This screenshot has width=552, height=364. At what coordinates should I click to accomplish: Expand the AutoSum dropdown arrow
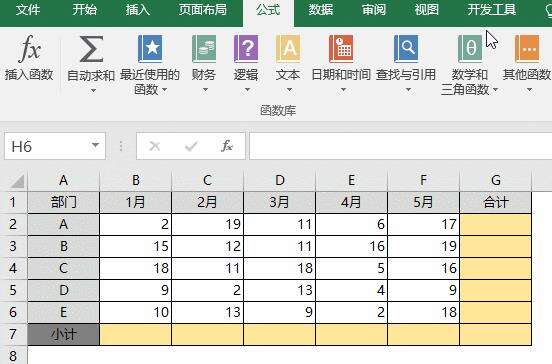click(x=93, y=90)
